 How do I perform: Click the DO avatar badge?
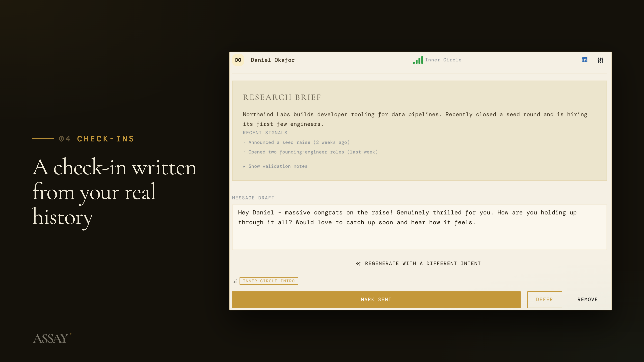click(x=238, y=60)
